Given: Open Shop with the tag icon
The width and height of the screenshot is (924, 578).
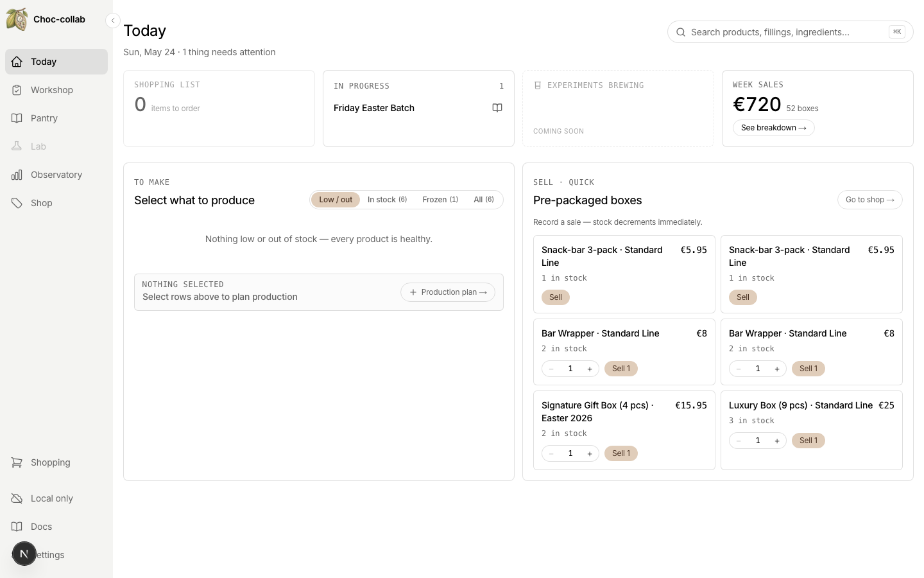Looking at the screenshot, I should tap(56, 203).
